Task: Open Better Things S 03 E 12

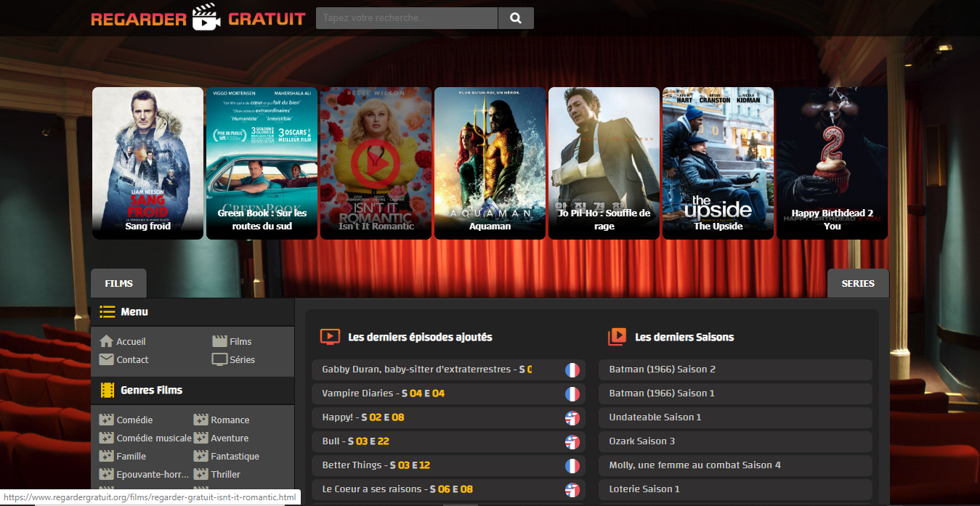Action: (448, 465)
